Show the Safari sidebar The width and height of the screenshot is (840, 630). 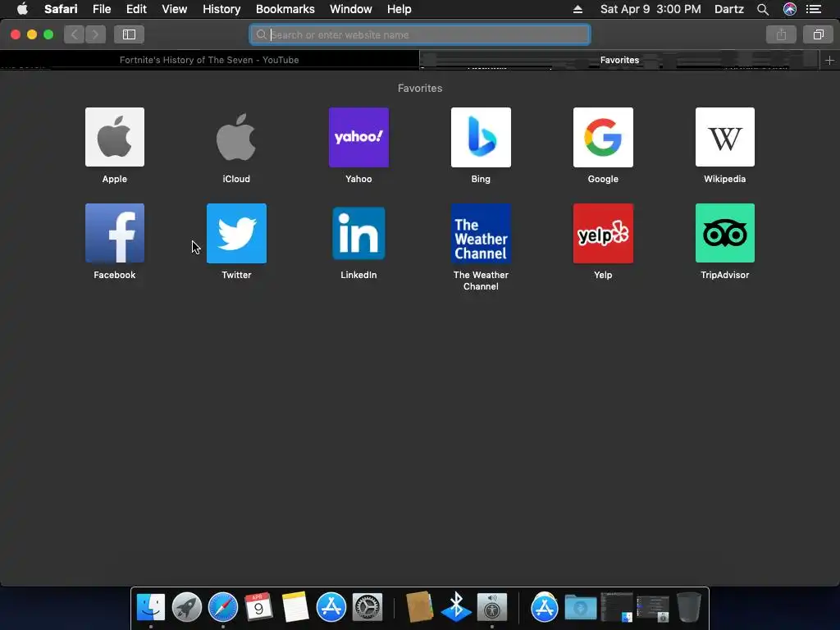[129, 34]
